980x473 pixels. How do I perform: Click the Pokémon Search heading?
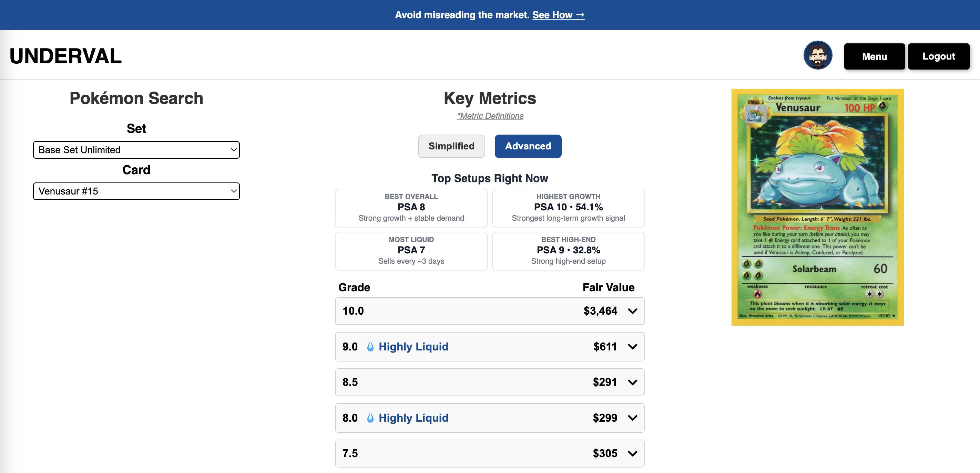pos(136,98)
